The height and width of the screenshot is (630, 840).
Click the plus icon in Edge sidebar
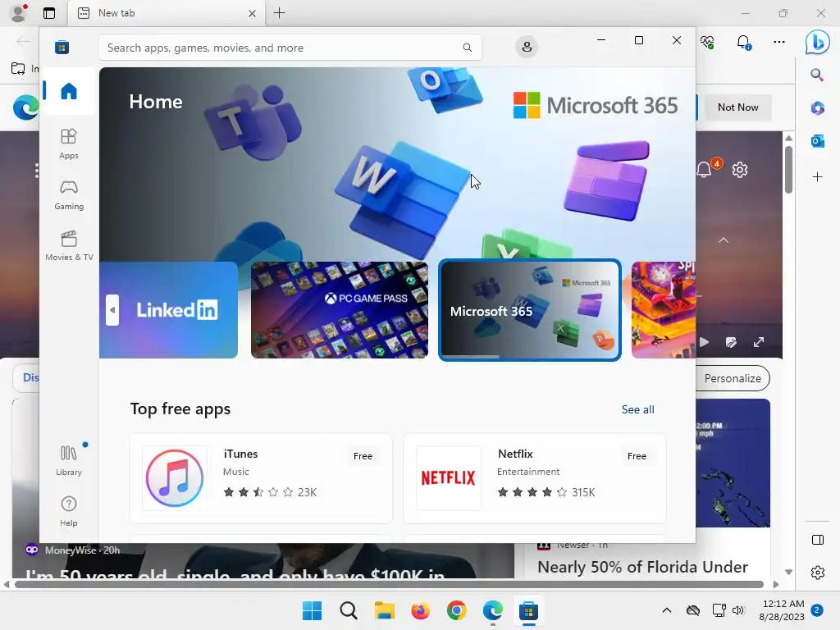pos(817,177)
